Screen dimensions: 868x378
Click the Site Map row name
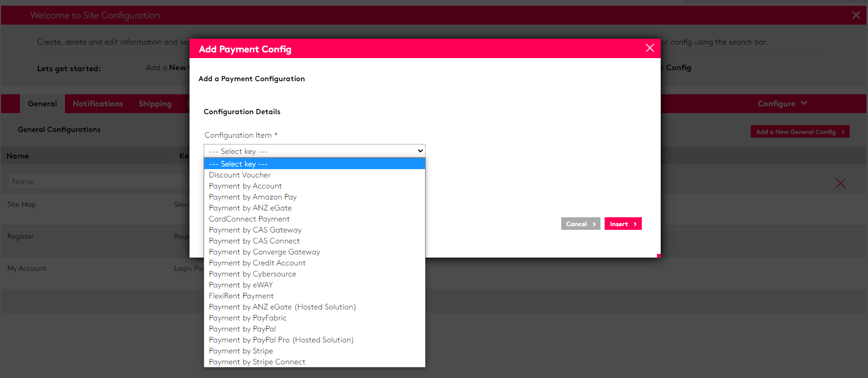pos(21,204)
